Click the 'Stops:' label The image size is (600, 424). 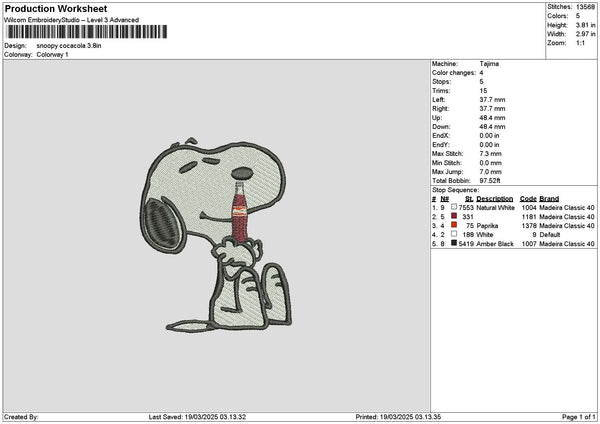coord(442,82)
